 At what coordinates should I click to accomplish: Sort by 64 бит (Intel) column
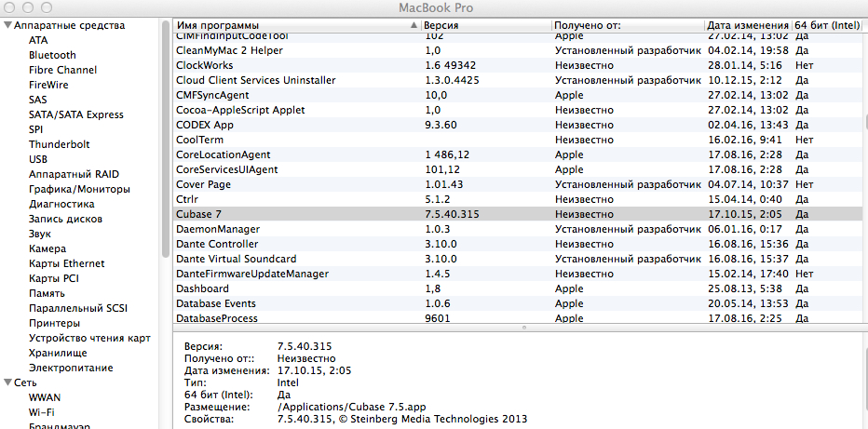coord(827,24)
